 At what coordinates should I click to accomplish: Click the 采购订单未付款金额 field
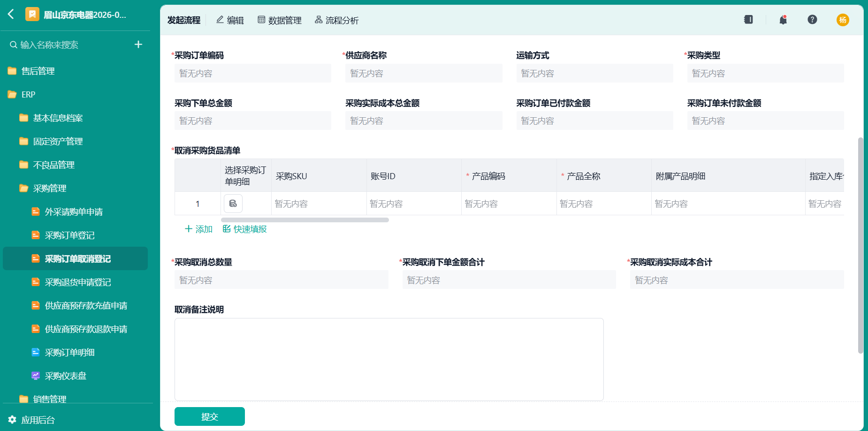(x=765, y=121)
